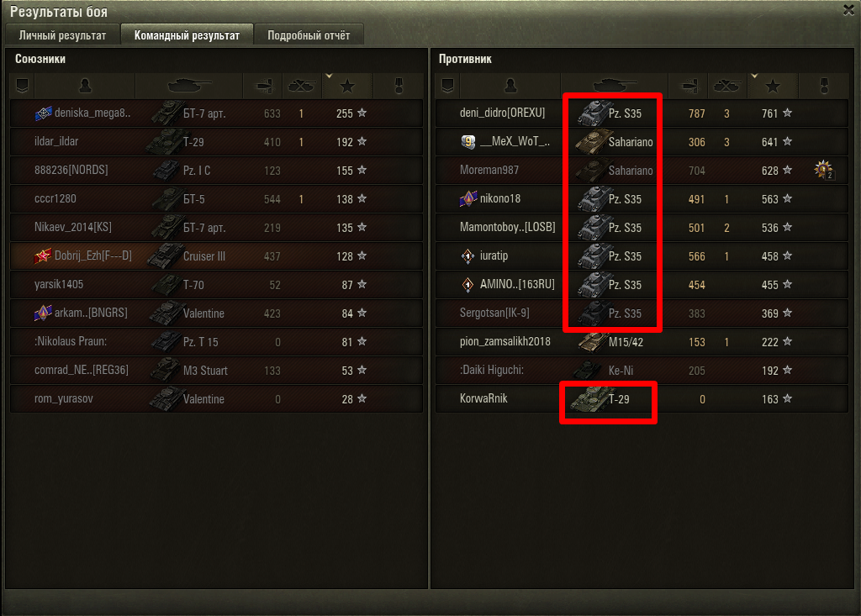
Task: Click __MeX_WoT_ rank 9 badge
Action: point(467,142)
